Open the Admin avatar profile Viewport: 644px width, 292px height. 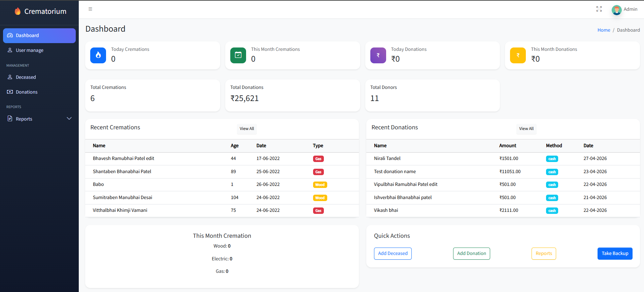[x=616, y=10]
